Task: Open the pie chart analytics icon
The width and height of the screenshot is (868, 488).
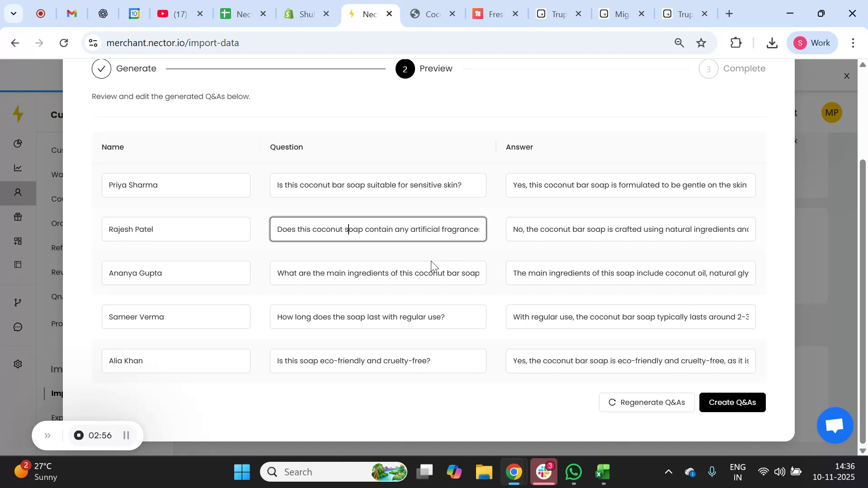Action: 18,143
